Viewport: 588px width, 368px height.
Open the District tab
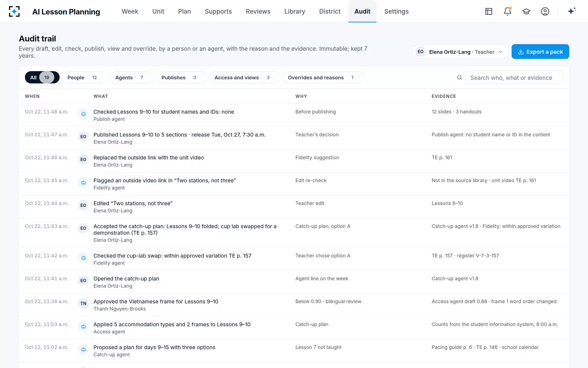(x=330, y=11)
